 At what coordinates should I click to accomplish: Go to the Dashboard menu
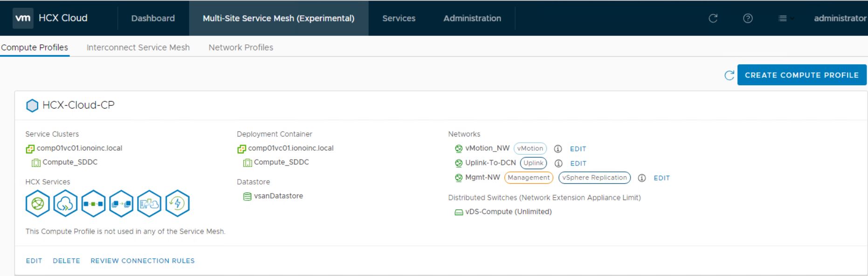tap(153, 18)
